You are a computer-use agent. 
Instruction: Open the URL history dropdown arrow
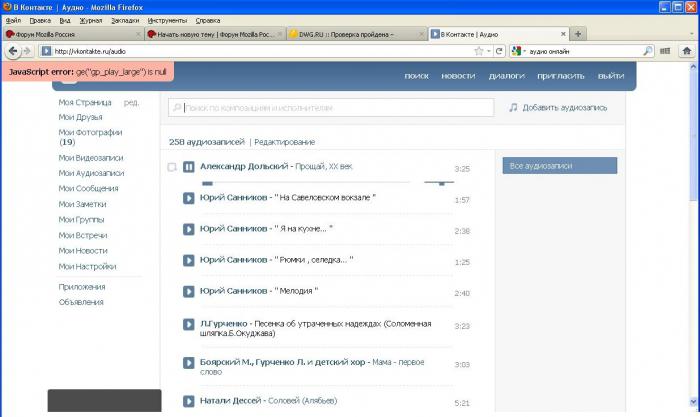pos(489,51)
